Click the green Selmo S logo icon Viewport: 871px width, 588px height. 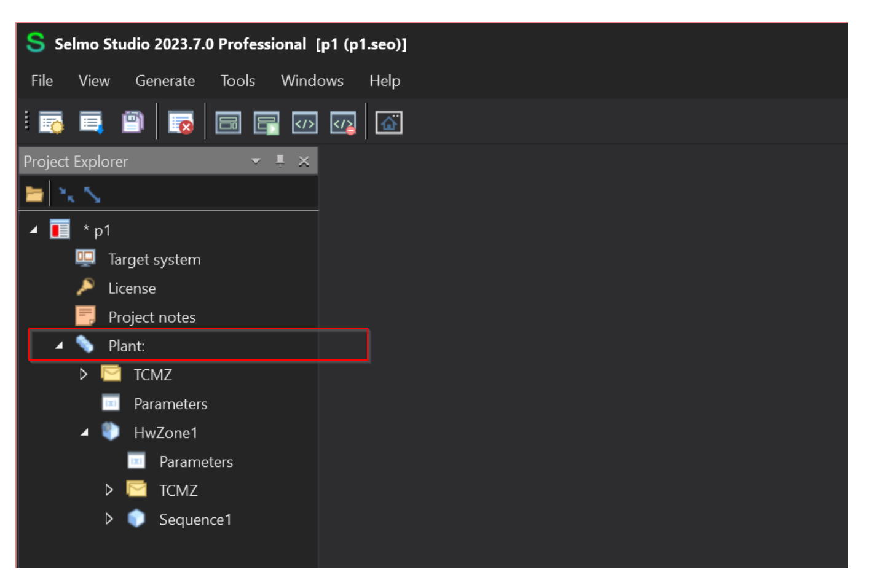(36, 42)
